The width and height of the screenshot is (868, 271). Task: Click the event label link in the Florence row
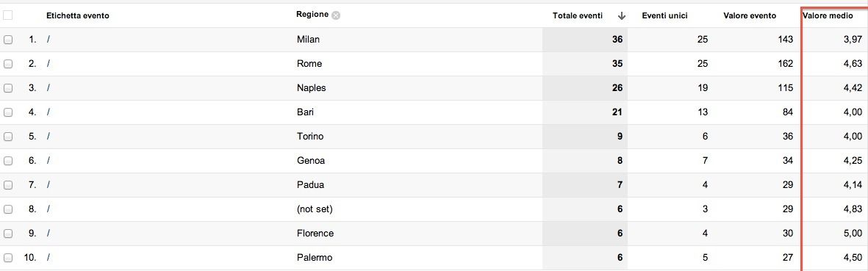pyautogui.click(x=49, y=234)
